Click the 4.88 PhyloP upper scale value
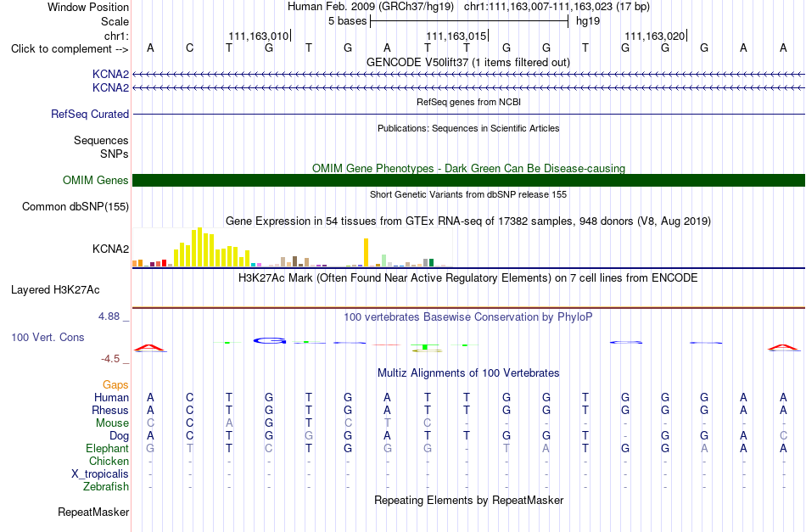This screenshot has width=806, height=532. click(x=109, y=316)
